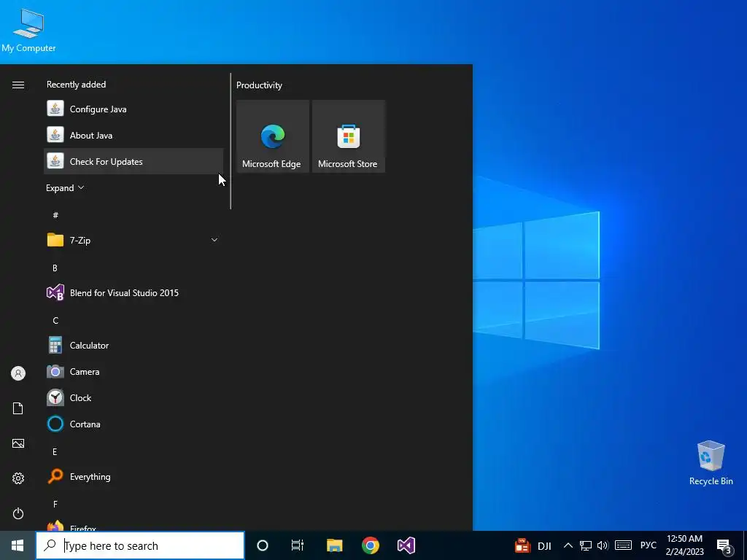The height and width of the screenshot is (560, 747).
Task: Open Settings gear in Start
Action: click(18, 478)
